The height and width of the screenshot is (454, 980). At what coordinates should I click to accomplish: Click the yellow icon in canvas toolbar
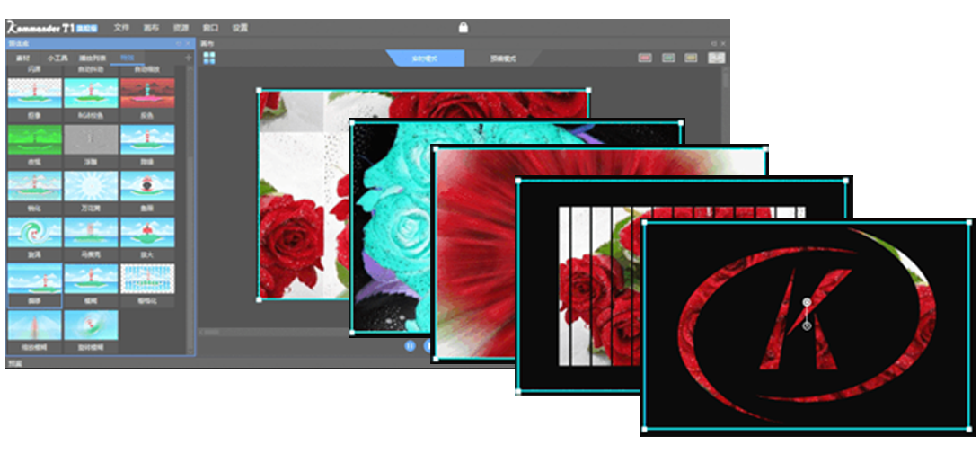691,58
